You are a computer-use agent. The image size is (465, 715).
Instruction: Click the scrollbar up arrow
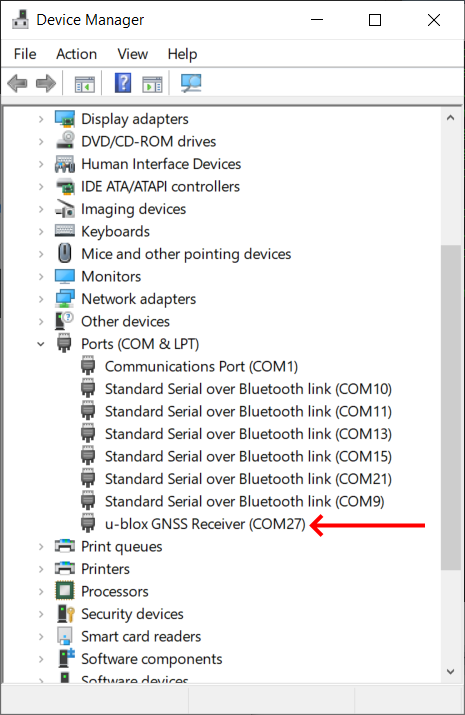451,118
